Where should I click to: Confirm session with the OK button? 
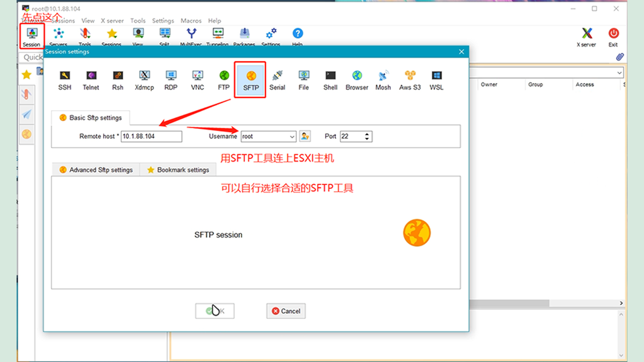click(x=215, y=311)
